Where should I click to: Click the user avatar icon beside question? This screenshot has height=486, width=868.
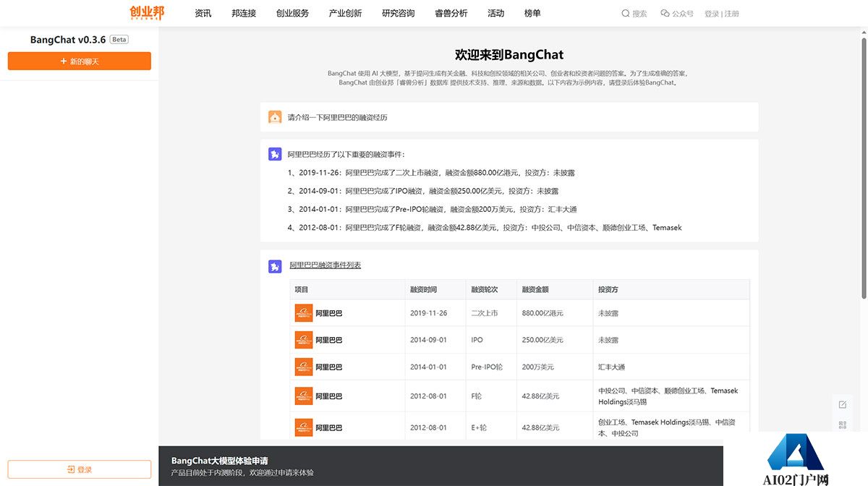[x=275, y=117]
